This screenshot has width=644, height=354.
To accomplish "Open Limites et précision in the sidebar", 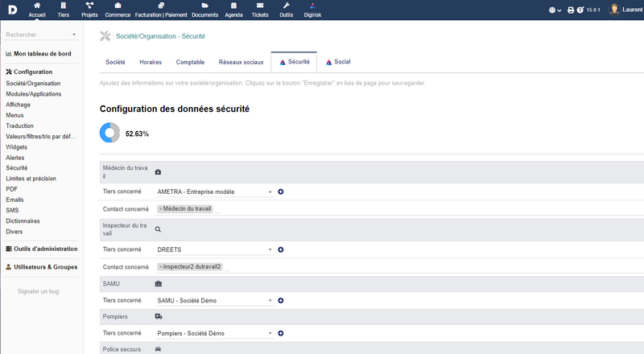I will click(x=31, y=179).
